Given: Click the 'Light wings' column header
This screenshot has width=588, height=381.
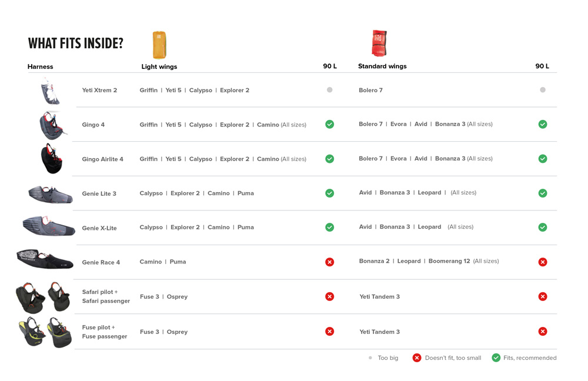Looking at the screenshot, I should click(x=159, y=66).
